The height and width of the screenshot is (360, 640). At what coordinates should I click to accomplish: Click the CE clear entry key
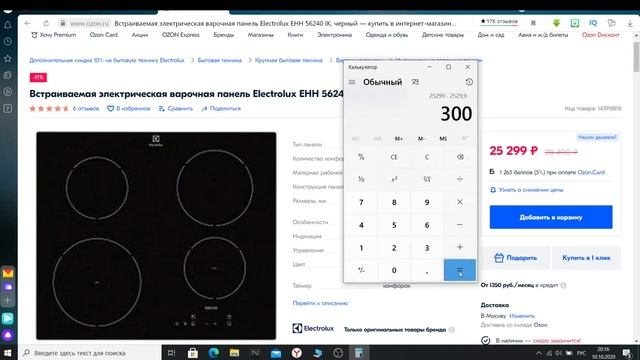pyautogui.click(x=394, y=157)
